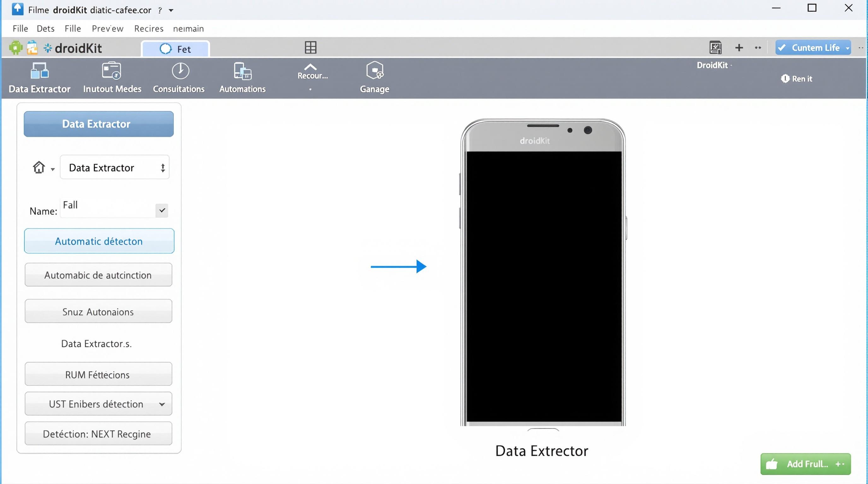This screenshot has width=868, height=484.
Task: Click the Data Extractor.s. label
Action: [97, 344]
